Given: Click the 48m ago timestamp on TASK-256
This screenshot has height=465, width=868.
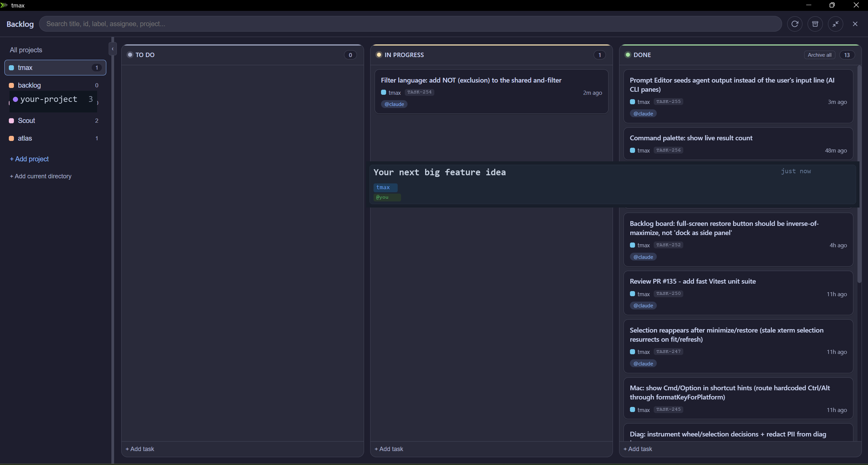Looking at the screenshot, I should coord(836,150).
